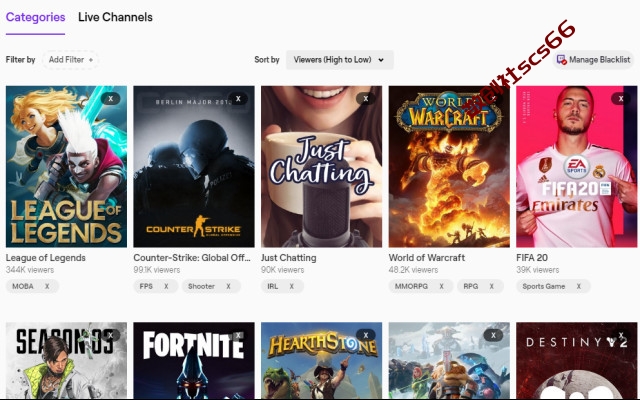
Task: Remove the Shooter tag with its X
Action: [x=228, y=286]
